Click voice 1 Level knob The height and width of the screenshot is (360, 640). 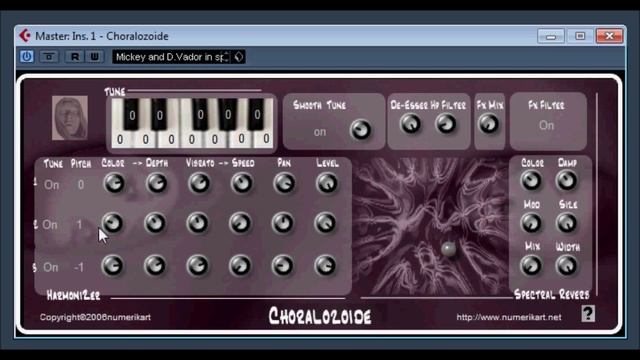(327, 183)
